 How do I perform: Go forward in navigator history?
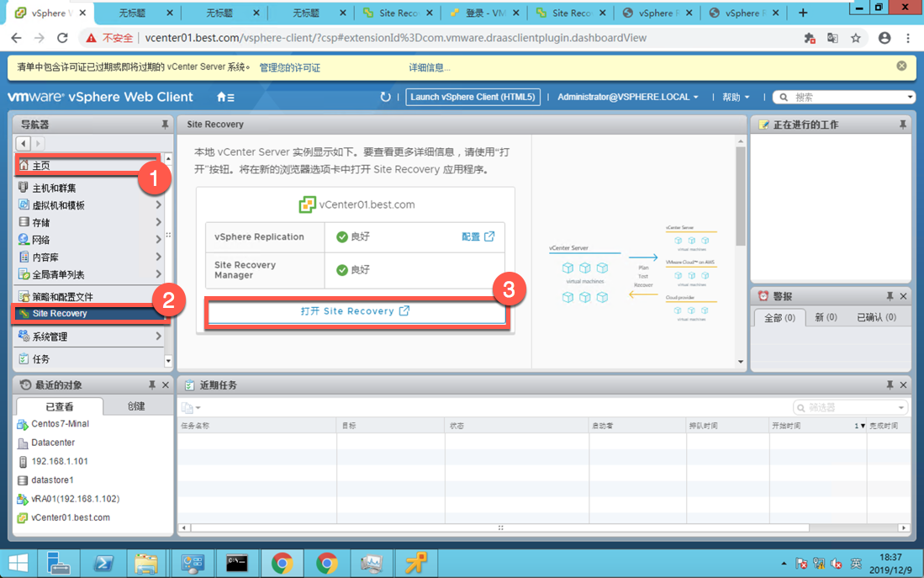[x=37, y=143]
